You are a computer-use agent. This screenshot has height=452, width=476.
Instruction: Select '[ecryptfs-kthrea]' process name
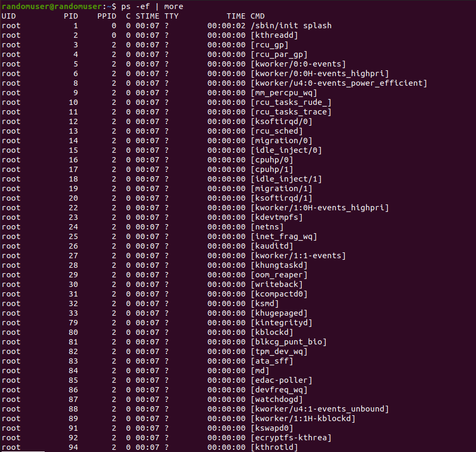pyautogui.click(x=291, y=438)
